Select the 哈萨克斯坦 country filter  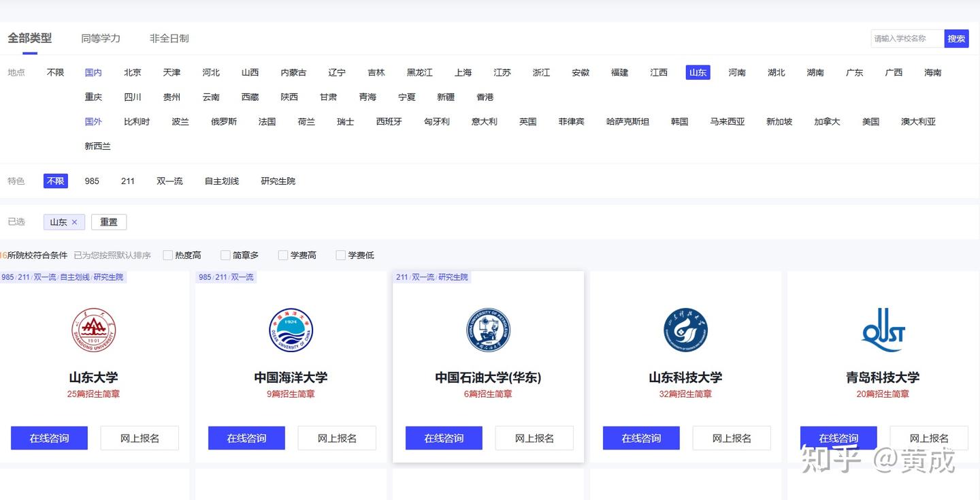pyautogui.click(x=627, y=121)
